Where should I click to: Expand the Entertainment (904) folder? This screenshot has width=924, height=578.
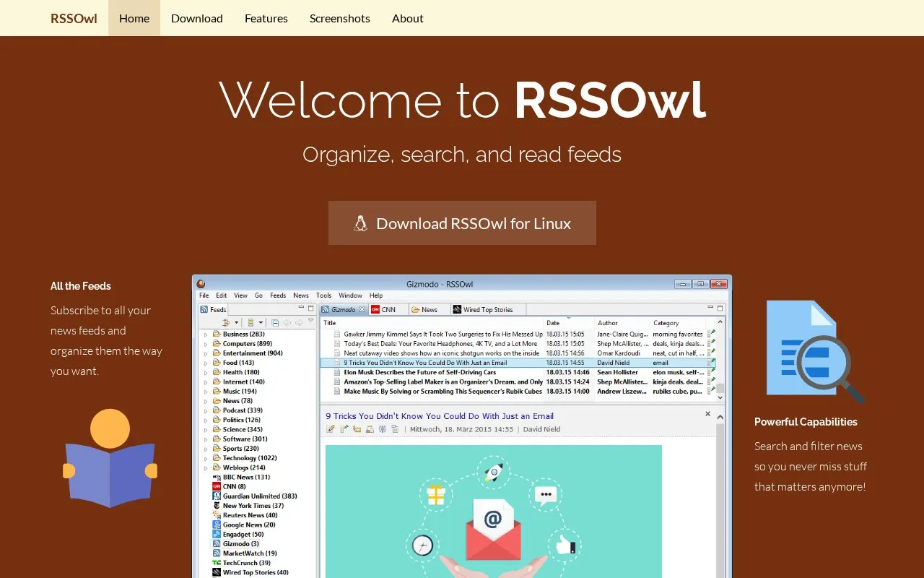pos(205,353)
